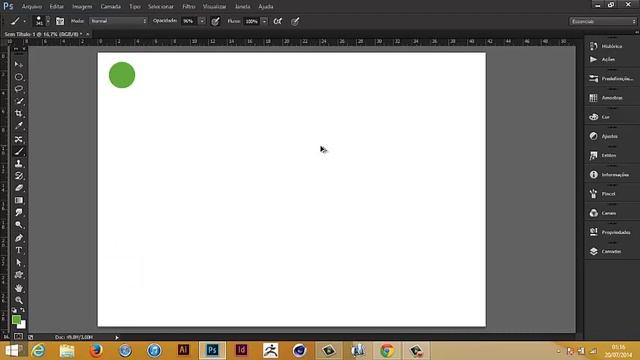
Task: Select the Gradient tool
Action: click(x=19, y=200)
